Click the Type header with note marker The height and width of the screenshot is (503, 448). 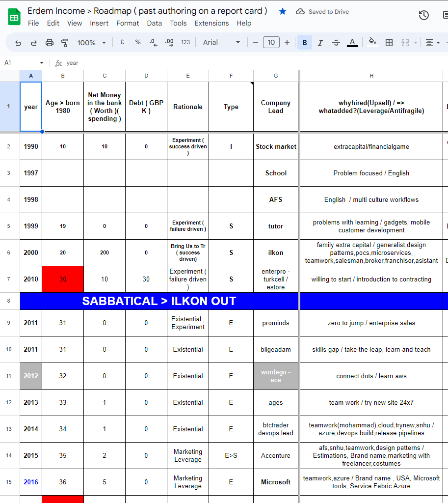pyautogui.click(x=231, y=107)
